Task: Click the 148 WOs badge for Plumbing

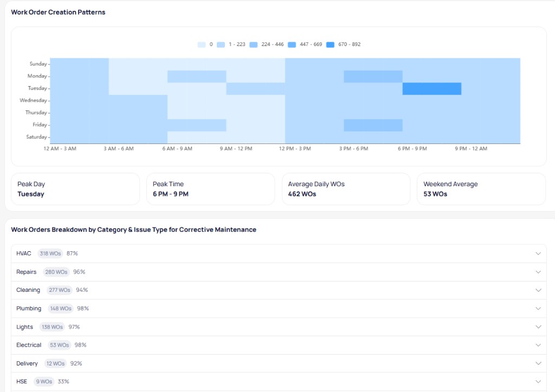Action: click(61, 309)
